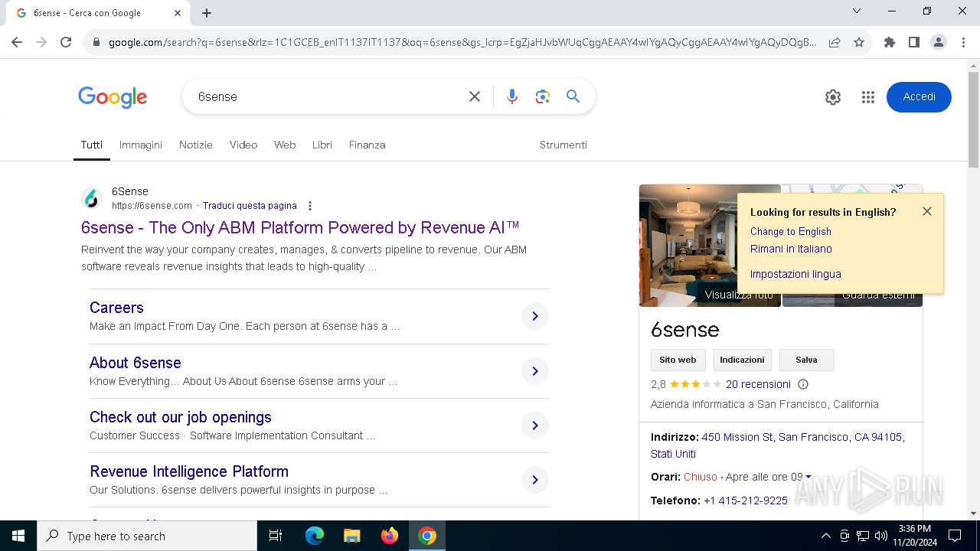Image resolution: width=980 pixels, height=551 pixels.
Task: Open the Careers sitelink
Action: click(116, 308)
